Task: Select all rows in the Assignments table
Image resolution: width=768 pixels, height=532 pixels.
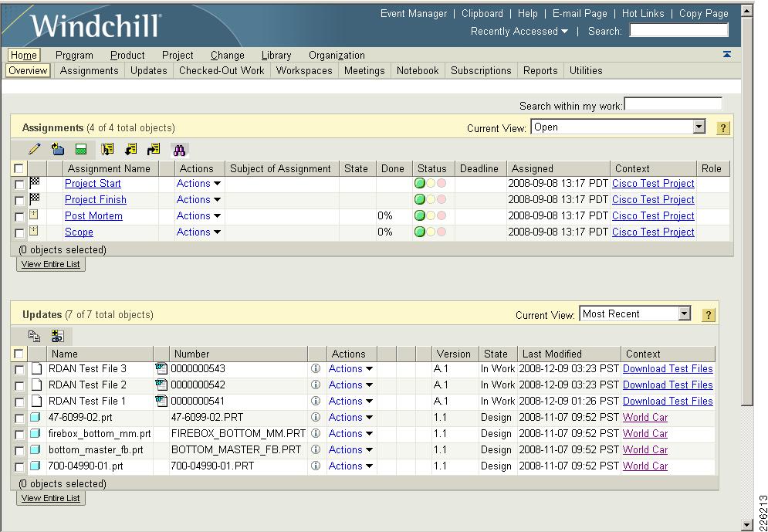Action: [x=19, y=169]
